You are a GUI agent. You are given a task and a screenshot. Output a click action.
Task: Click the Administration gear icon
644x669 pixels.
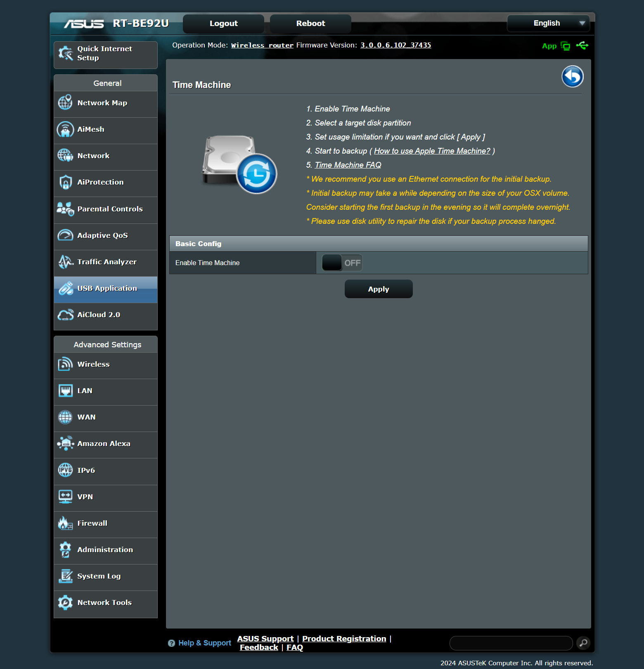point(65,550)
